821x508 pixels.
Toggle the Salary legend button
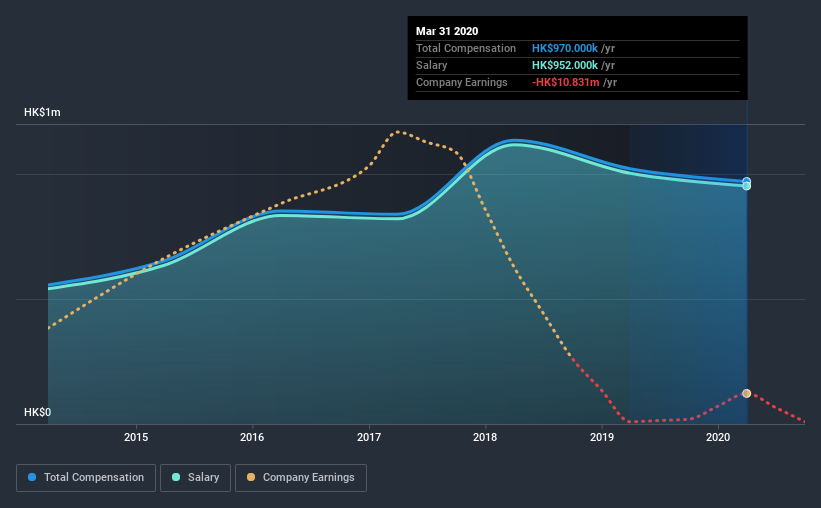coord(195,478)
